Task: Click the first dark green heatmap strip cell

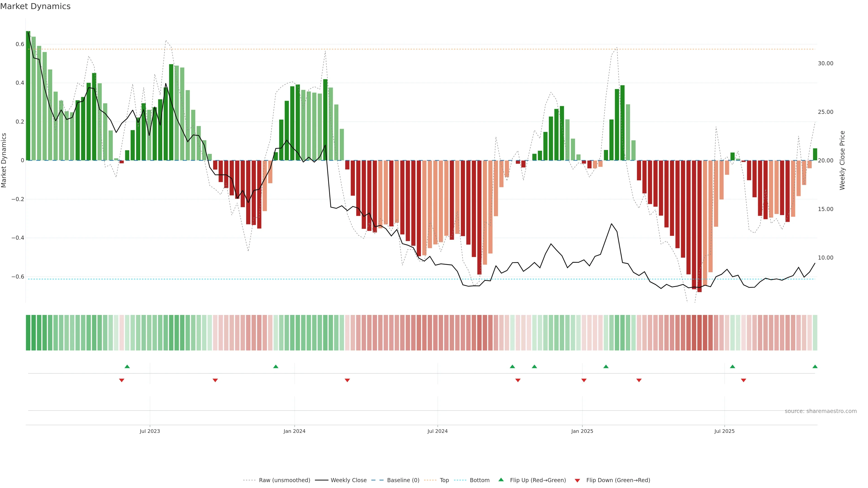Action: [x=28, y=332]
